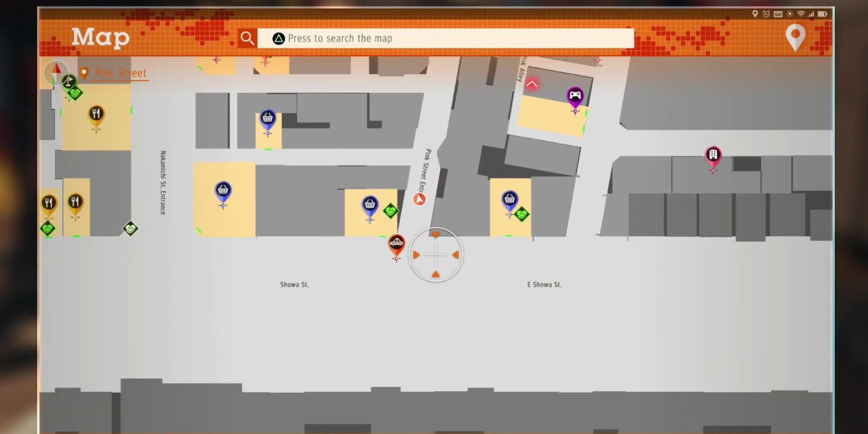Click the Showa St. street label
This screenshot has width=868, height=434.
pos(294,285)
